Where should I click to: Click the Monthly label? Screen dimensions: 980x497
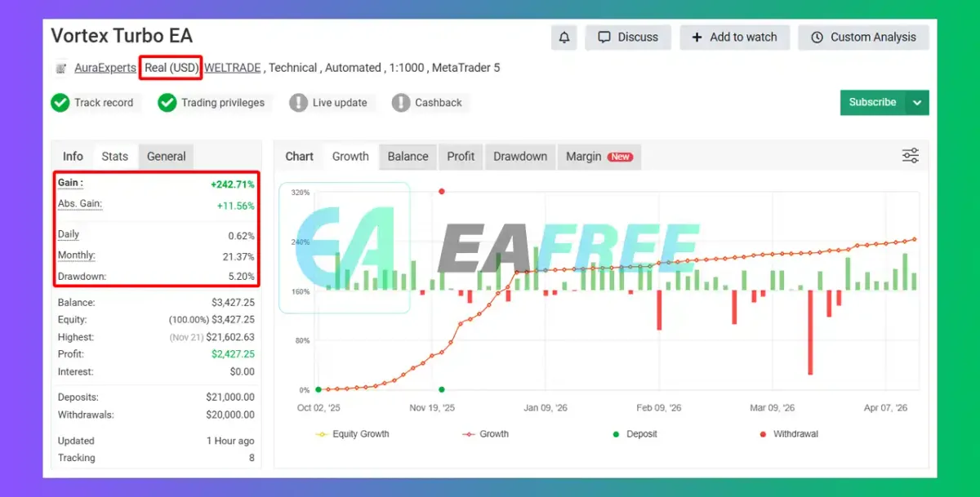[76, 255]
